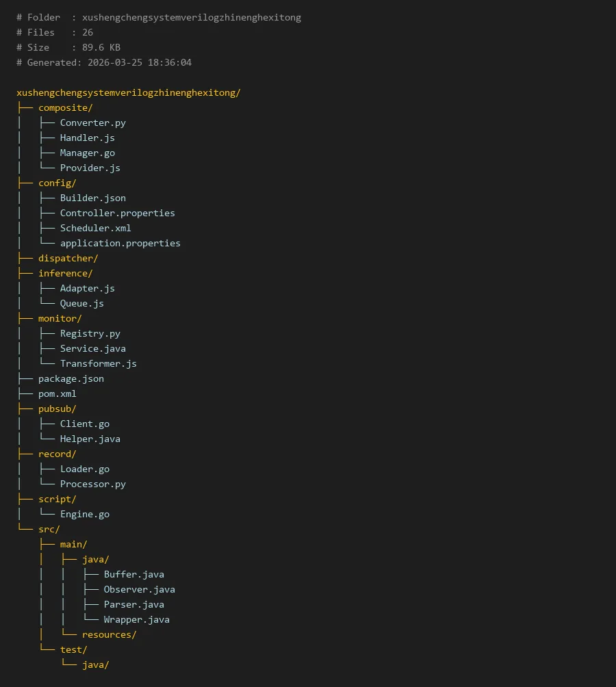
Task: Select Helper.java in pubsub
Action: pos(90,439)
